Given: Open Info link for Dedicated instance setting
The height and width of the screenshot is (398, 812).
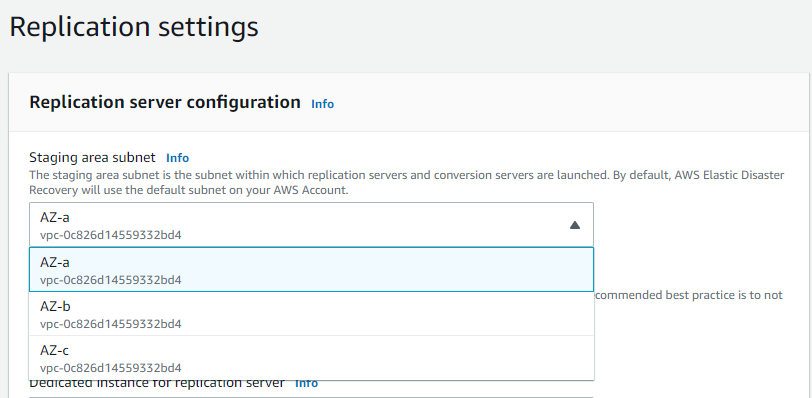Looking at the screenshot, I should (307, 384).
